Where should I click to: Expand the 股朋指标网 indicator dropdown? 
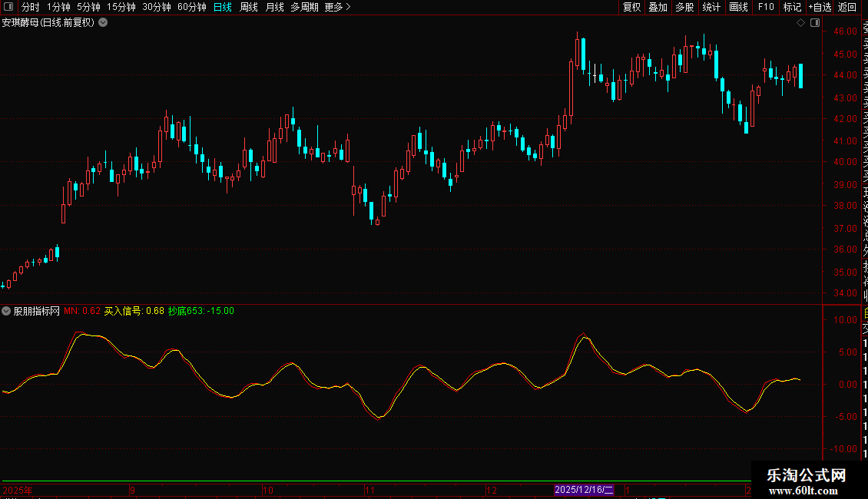click(x=7, y=311)
